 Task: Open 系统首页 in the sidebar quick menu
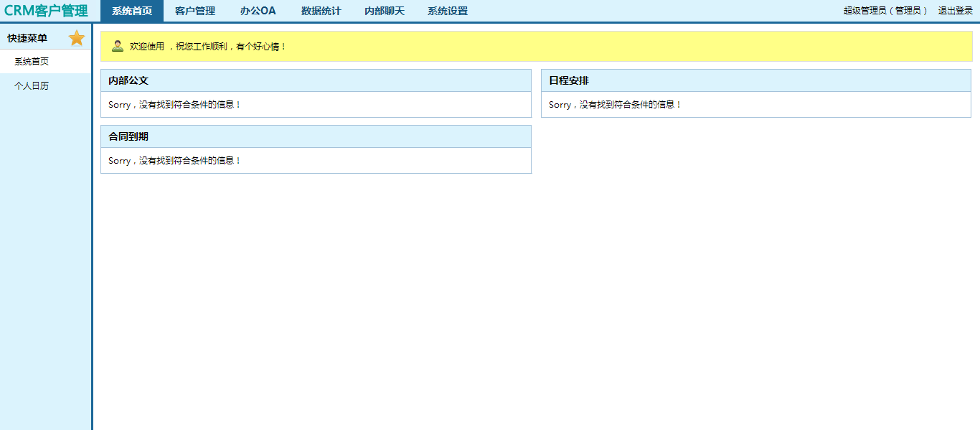[x=46, y=62]
